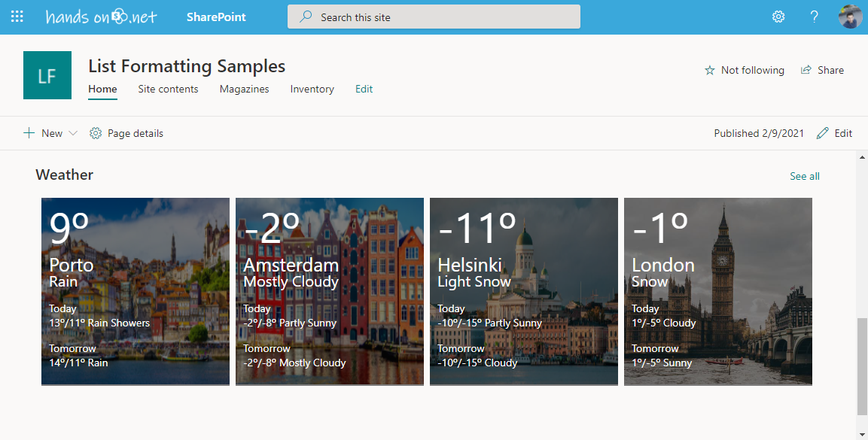Image resolution: width=868 pixels, height=440 pixels.
Task: Open the Inventory navigation link
Action: [x=312, y=89]
